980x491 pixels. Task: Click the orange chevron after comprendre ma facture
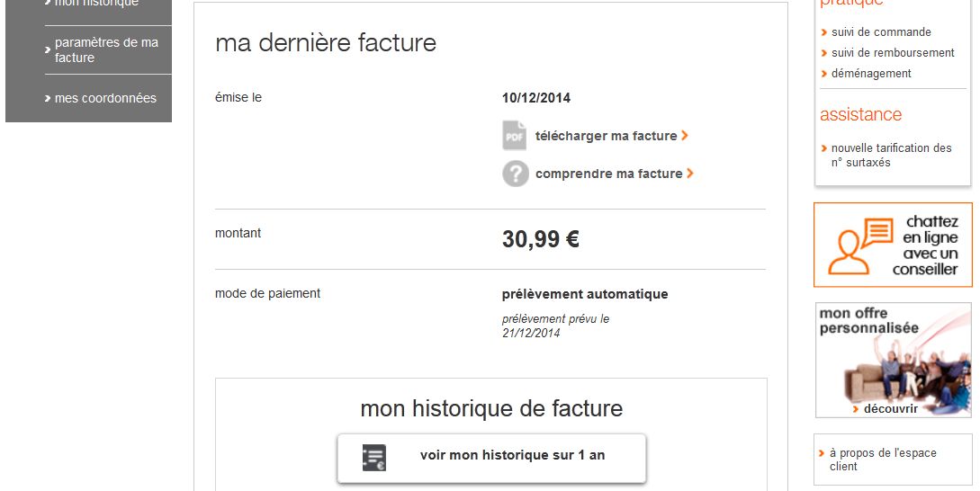690,174
